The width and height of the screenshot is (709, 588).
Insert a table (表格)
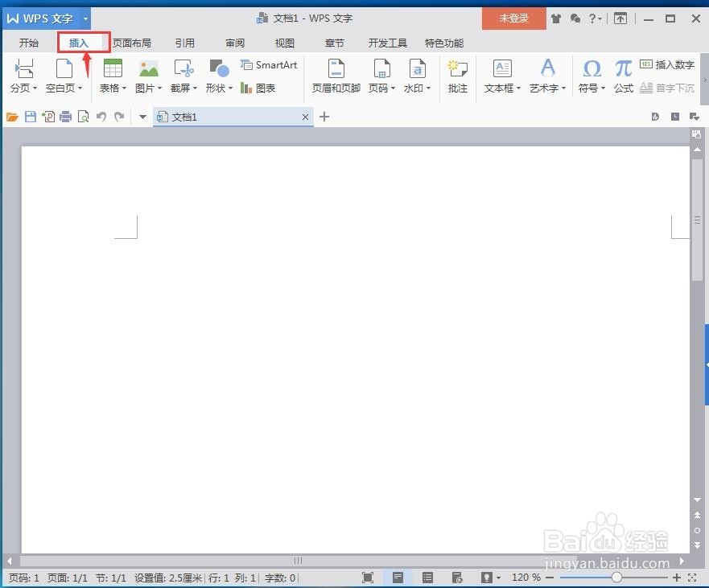click(x=113, y=76)
